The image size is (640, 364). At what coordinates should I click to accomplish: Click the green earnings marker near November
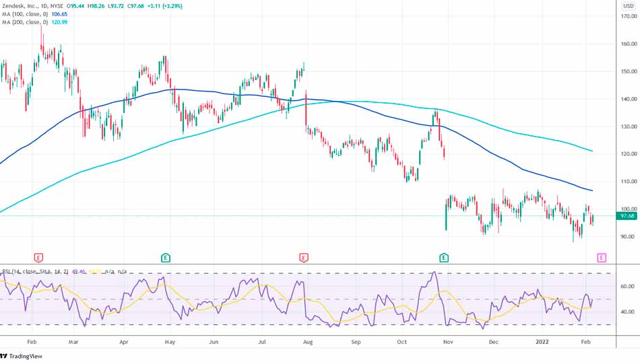[x=444, y=258]
